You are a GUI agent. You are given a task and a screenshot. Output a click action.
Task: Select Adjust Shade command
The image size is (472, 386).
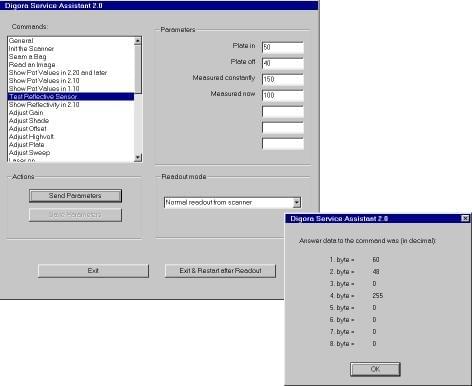coord(71,121)
